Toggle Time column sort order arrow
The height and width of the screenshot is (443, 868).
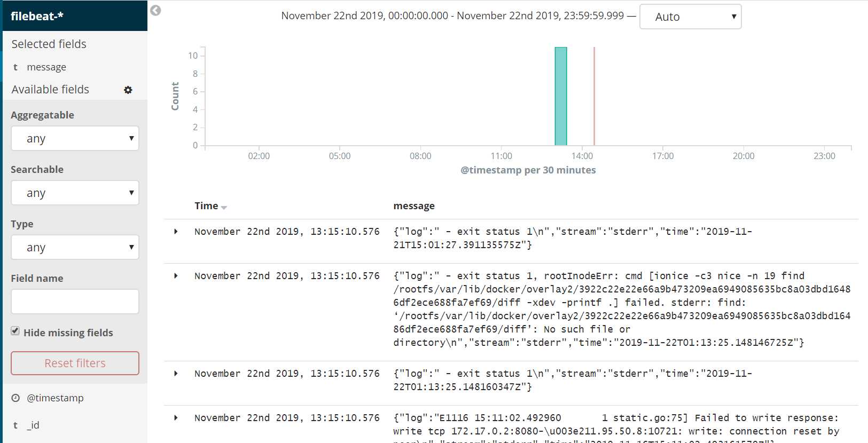click(224, 207)
